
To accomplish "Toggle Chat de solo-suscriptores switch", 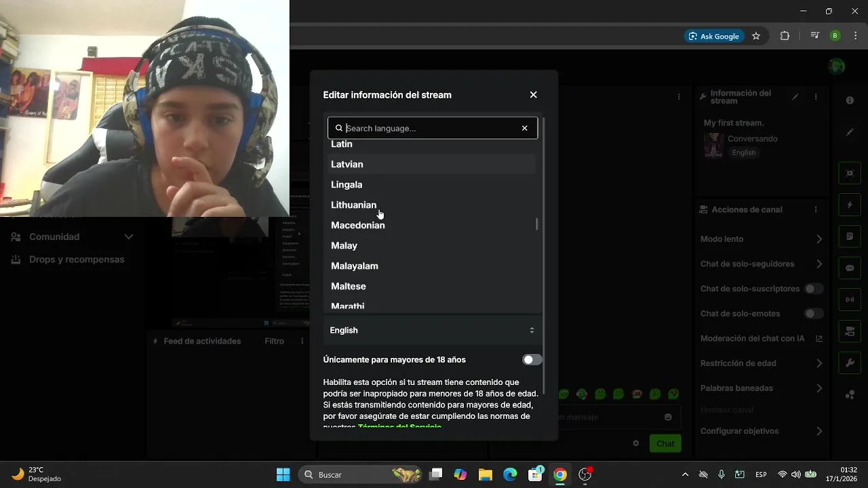I will (x=813, y=289).
